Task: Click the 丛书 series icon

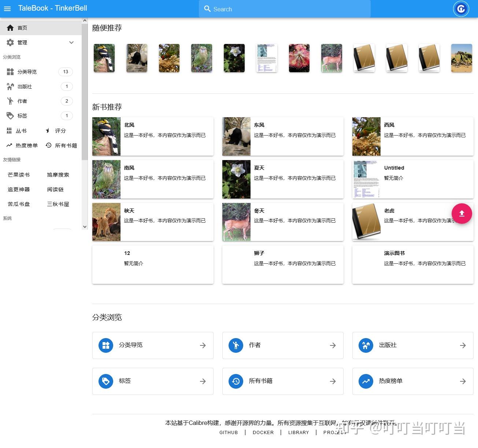Action: click(x=10, y=130)
